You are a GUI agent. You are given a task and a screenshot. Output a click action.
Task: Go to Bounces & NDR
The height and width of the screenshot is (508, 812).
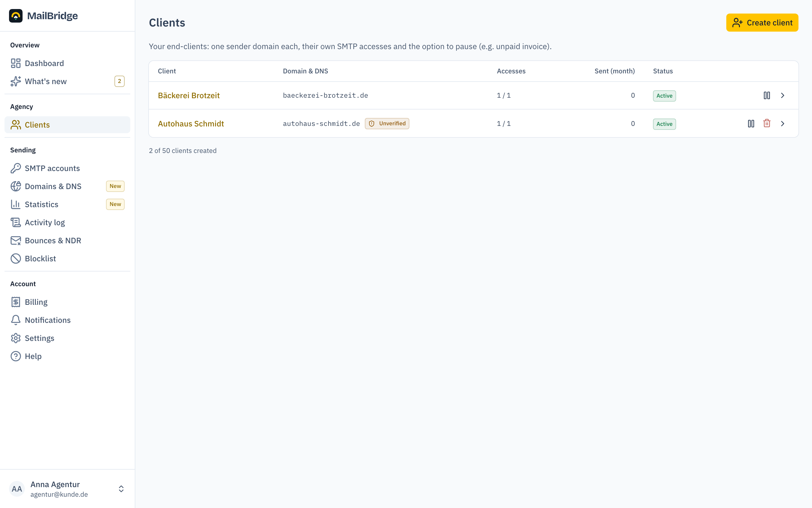(67, 240)
